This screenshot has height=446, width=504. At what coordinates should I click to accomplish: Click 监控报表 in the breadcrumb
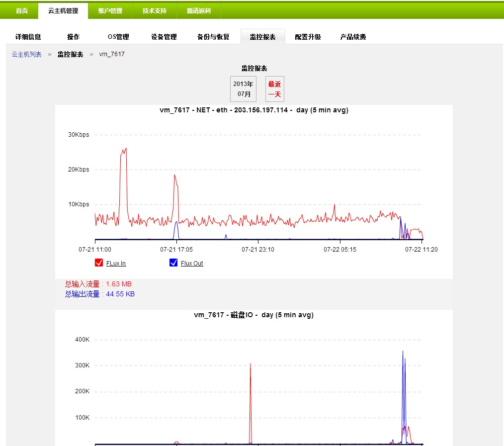coord(71,54)
